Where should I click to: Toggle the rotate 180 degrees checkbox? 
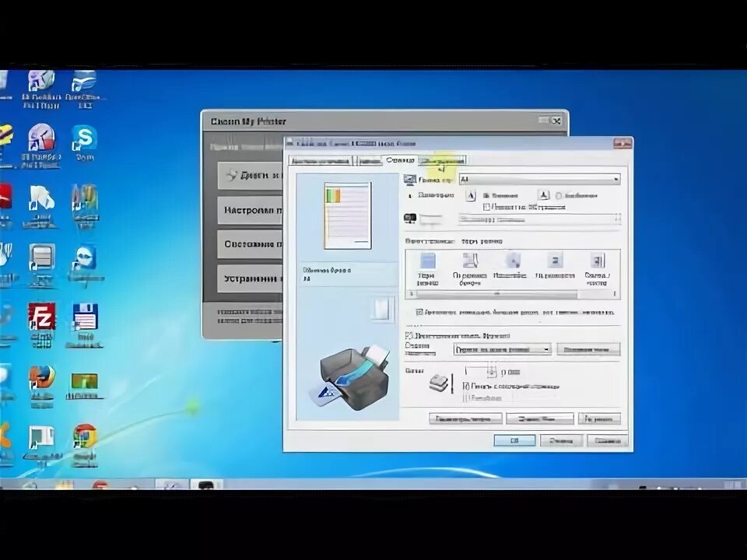pyautogui.click(x=486, y=207)
